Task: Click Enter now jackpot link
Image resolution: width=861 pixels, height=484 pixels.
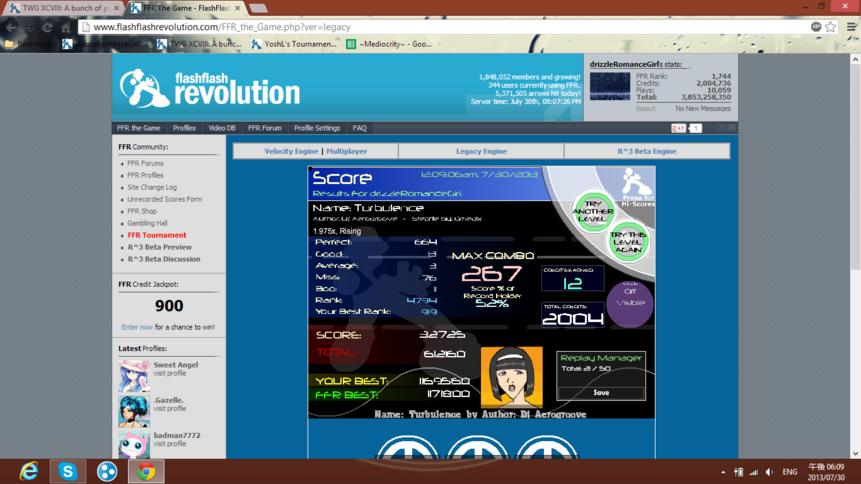Action: click(x=137, y=327)
